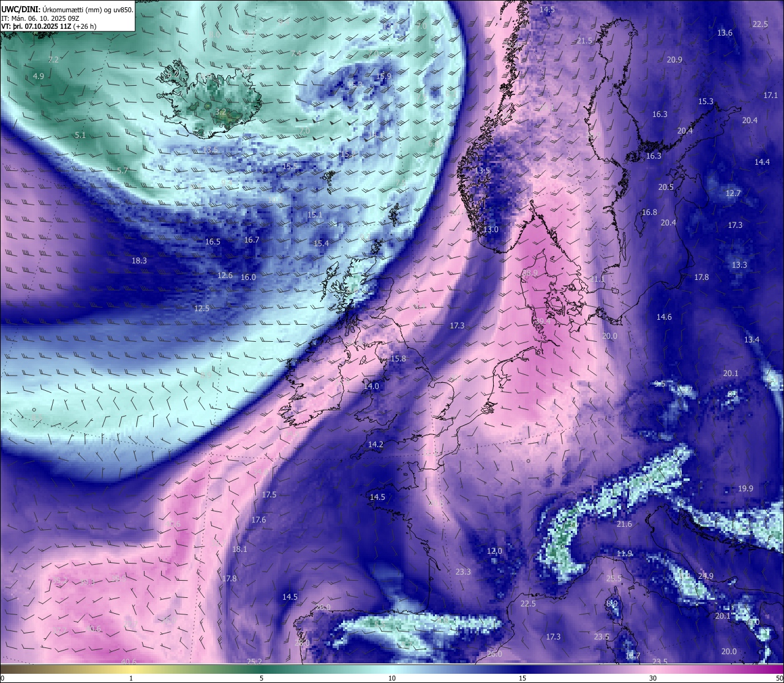Click the 13.0 value over southern Norway

pos(491,230)
